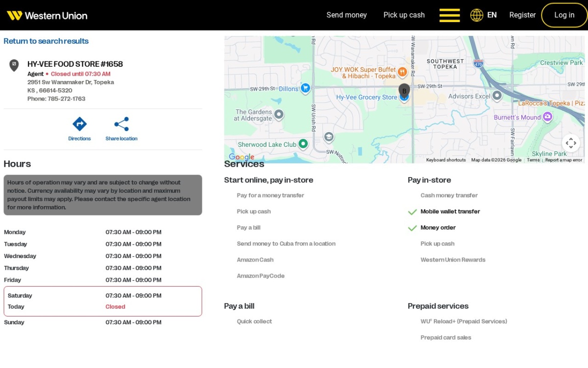Click the map pin B marker

coord(404,91)
